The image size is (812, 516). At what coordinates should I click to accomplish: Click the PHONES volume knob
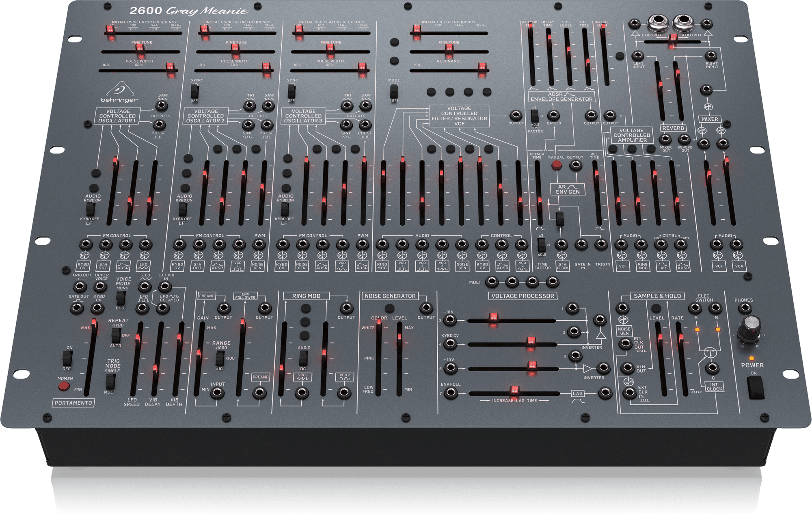pyautogui.click(x=750, y=327)
